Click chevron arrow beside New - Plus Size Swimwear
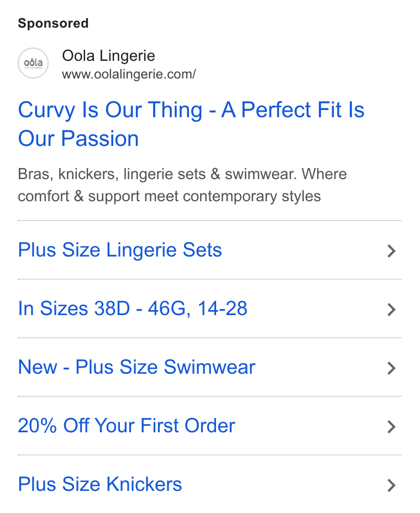 (391, 368)
